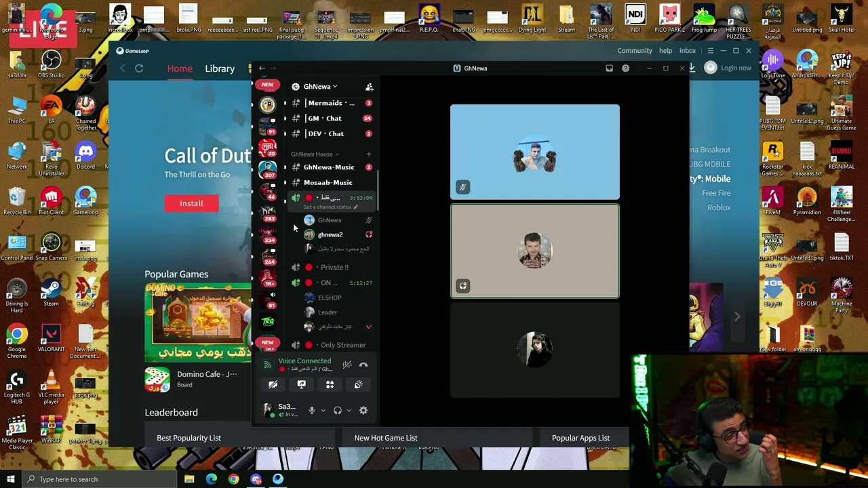Open the PUBG server in Discord sidebar
Viewport: 868px width, 488px height.
pos(268,147)
